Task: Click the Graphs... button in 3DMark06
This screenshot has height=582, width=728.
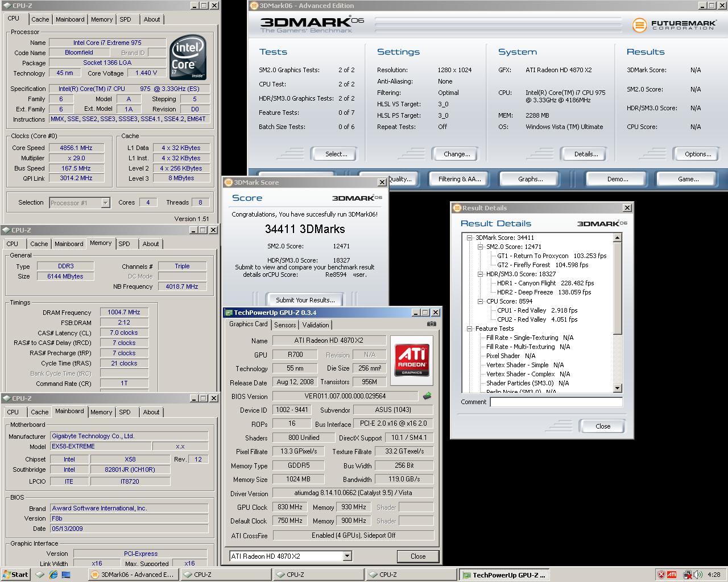Action: [530, 179]
